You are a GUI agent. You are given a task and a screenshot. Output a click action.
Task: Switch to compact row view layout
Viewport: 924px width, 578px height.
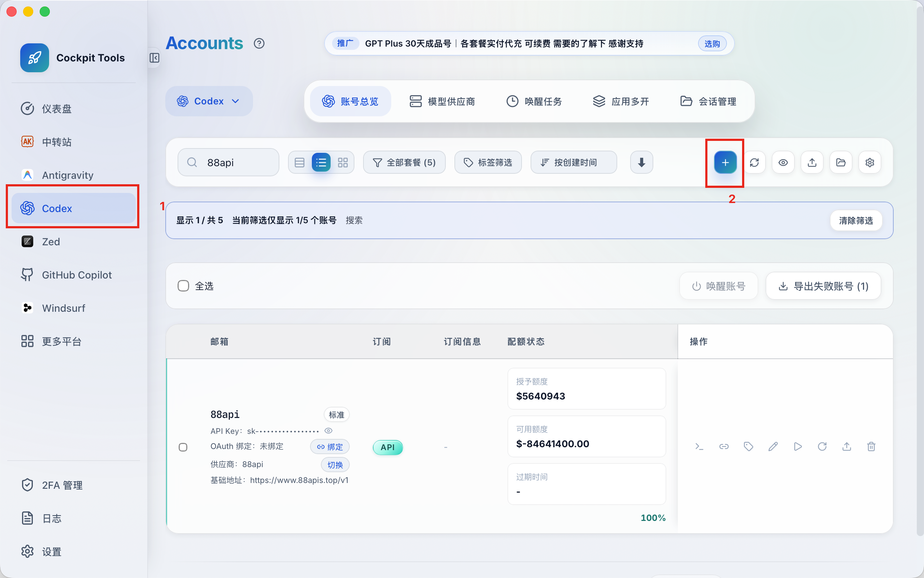pos(299,163)
